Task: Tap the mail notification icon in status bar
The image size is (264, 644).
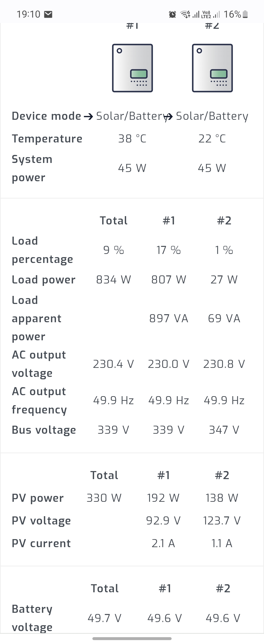Action: point(48,14)
